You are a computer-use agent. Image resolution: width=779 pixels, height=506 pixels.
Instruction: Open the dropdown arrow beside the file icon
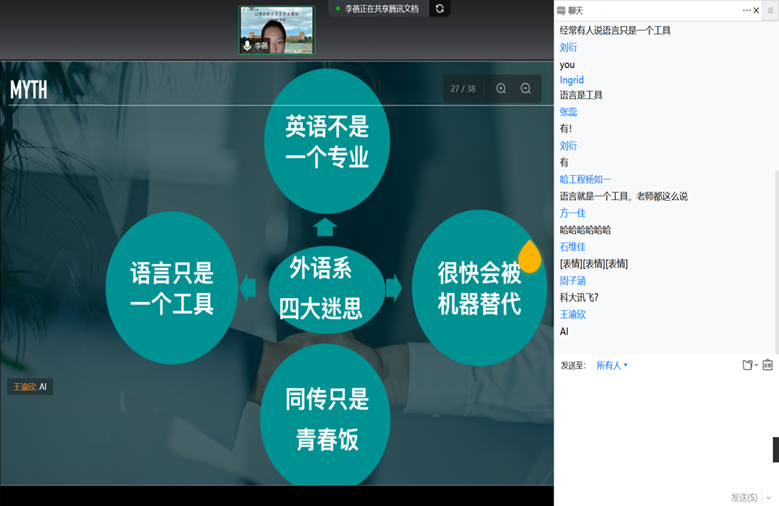tap(756, 366)
